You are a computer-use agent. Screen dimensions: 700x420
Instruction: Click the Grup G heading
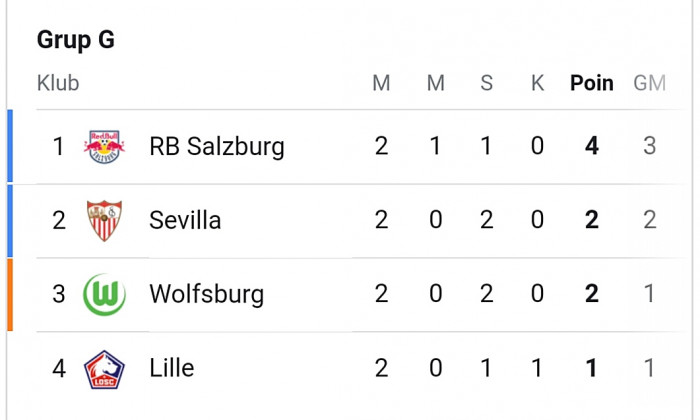pyautogui.click(x=76, y=40)
